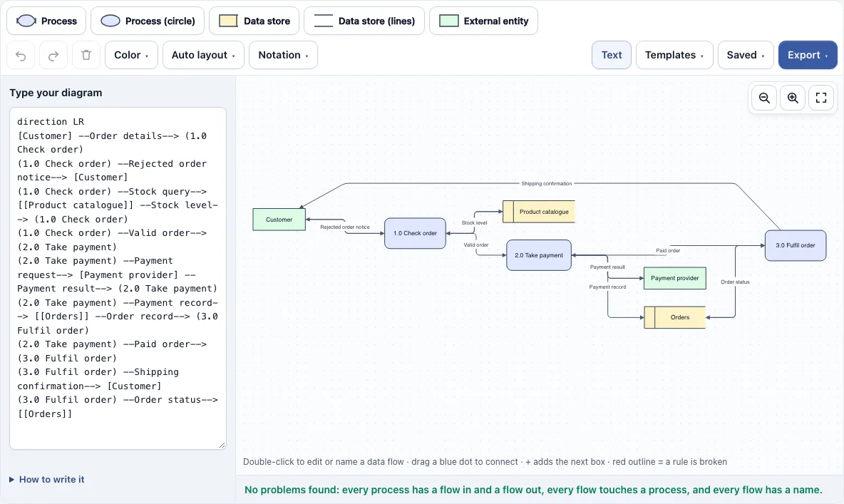The height and width of the screenshot is (504, 844).
Task: Click the Paid order flow label
Action: [668, 250]
